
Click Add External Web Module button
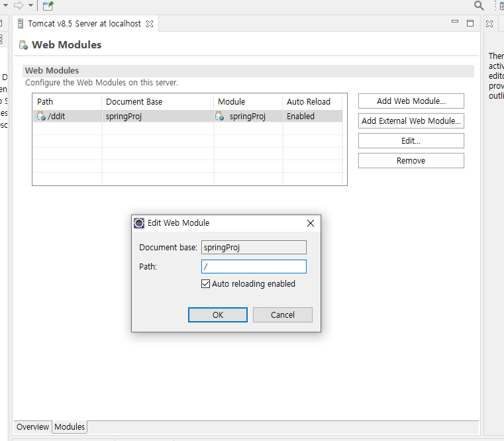pos(411,121)
